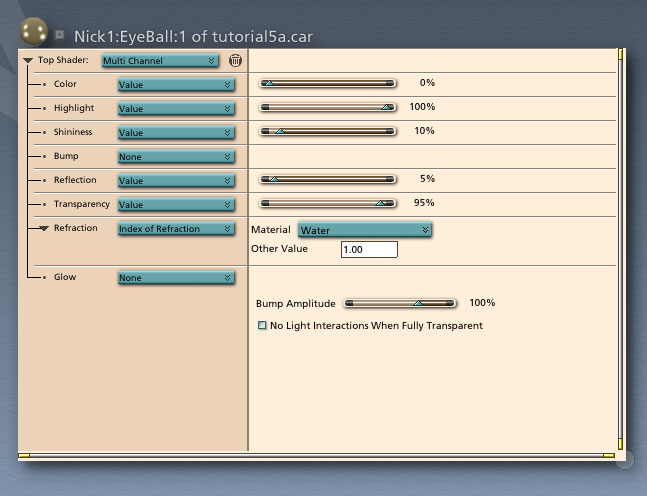Click the vertical scrollbar on the right edge
The height and width of the screenshot is (496, 647).
coord(620,249)
